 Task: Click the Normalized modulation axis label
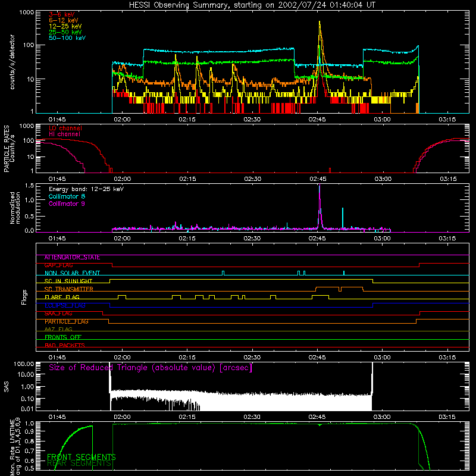tap(15, 208)
